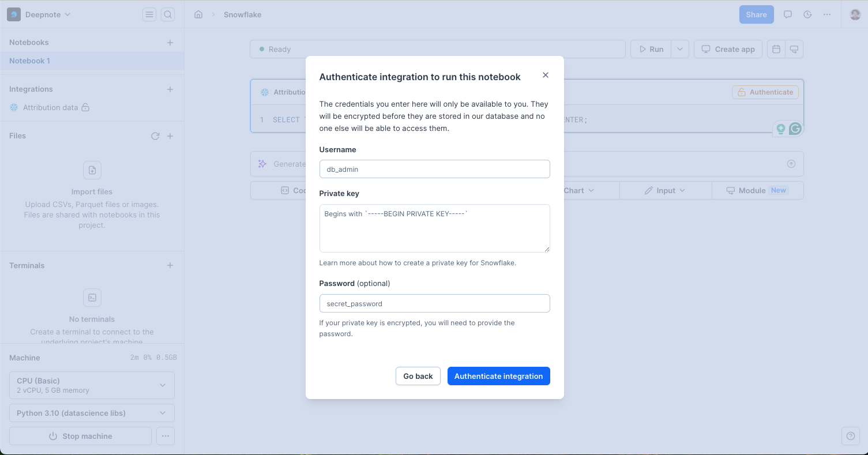Screen dimensions: 868x455
Task: Open search with magnifier icon
Action: (168, 14)
